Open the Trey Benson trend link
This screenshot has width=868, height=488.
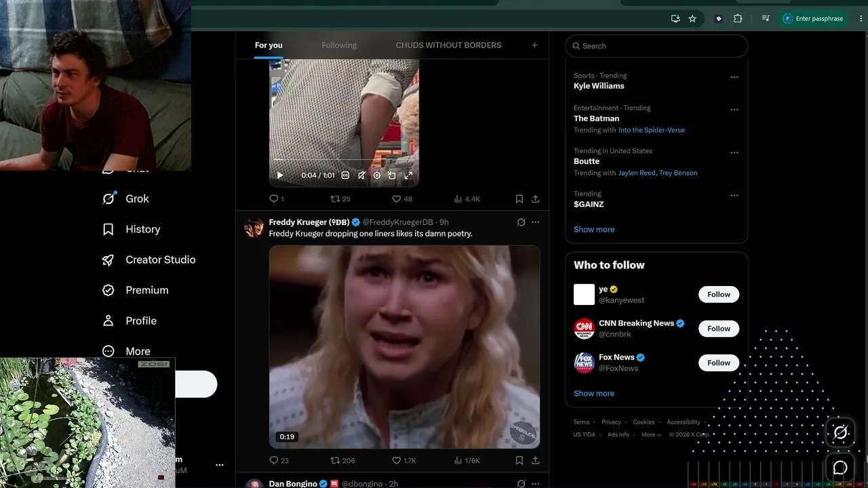[x=677, y=173]
